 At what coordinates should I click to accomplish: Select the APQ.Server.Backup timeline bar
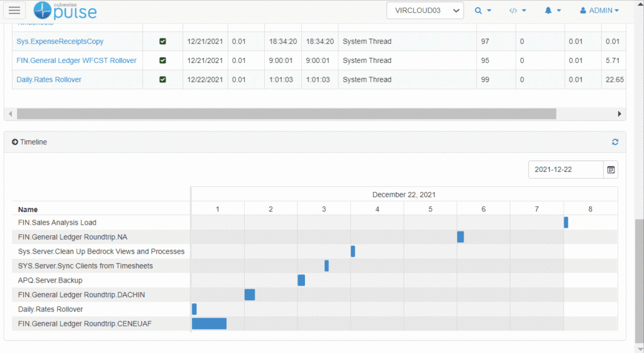click(x=301, y=280)
